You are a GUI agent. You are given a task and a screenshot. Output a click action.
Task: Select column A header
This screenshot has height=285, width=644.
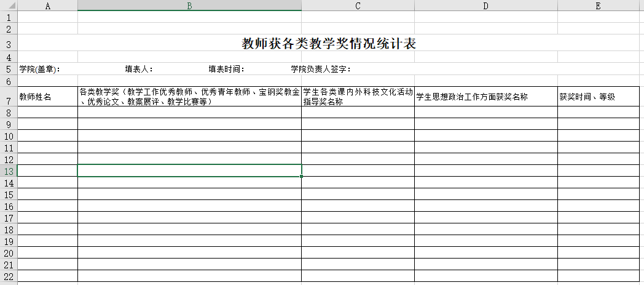(48, 6)
